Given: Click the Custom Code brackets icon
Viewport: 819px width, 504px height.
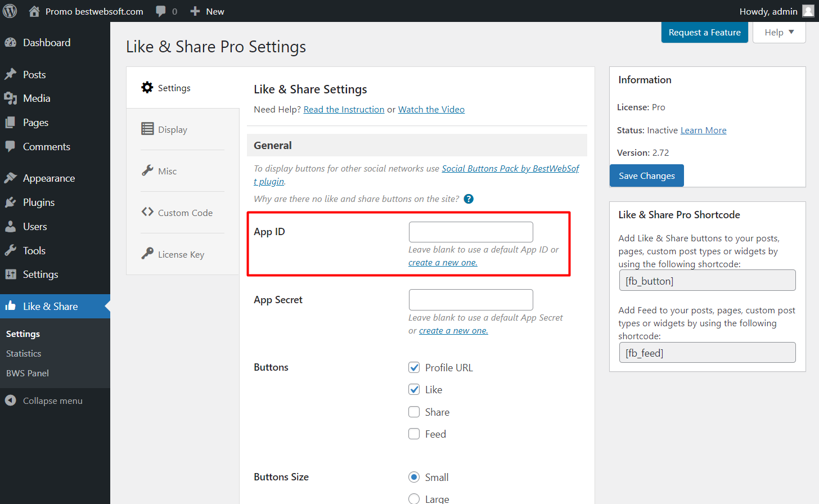Looking at the screenshot, I should pyautogui.click(x=147, y=212).
